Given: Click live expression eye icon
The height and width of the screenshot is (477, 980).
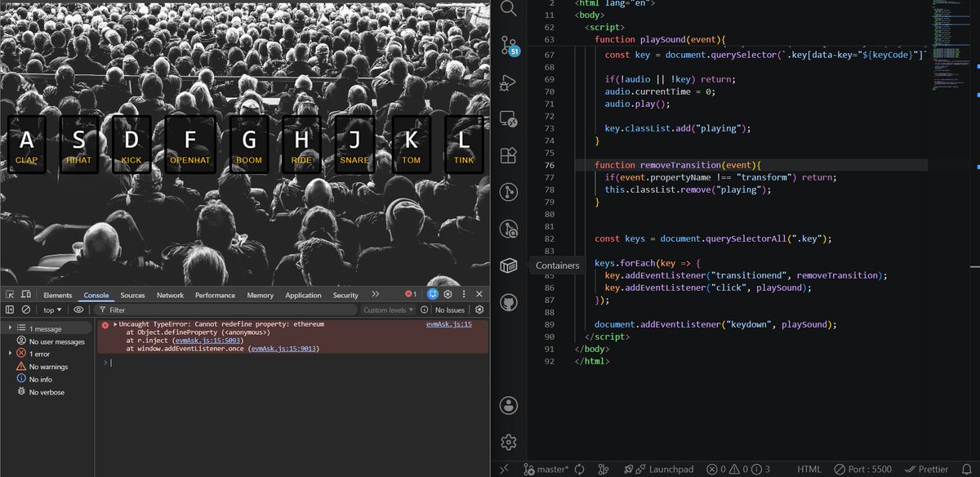Looking at the screenshot, I should pyautogui.click(x=78, y=310).
